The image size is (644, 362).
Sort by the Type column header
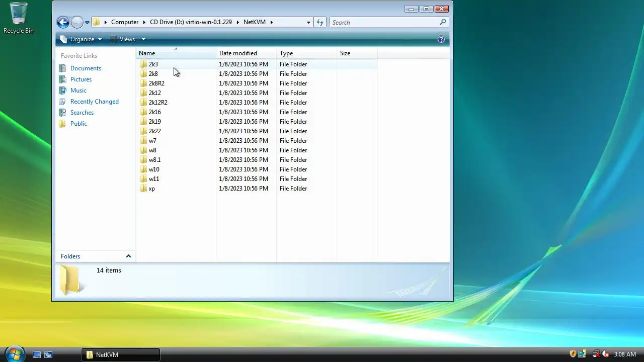[306, 53]
